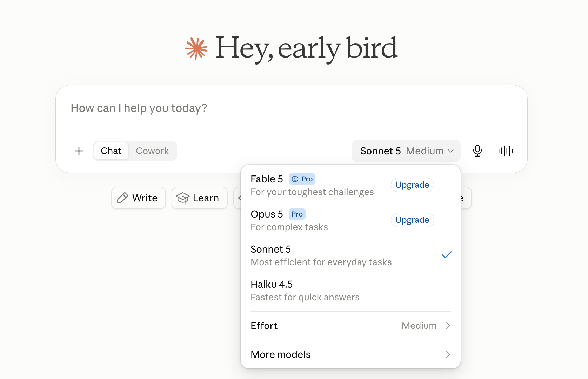Viewport: 588px width, 379px height.
Task: Expand the More models submenu
Action: tap(350, 354)
